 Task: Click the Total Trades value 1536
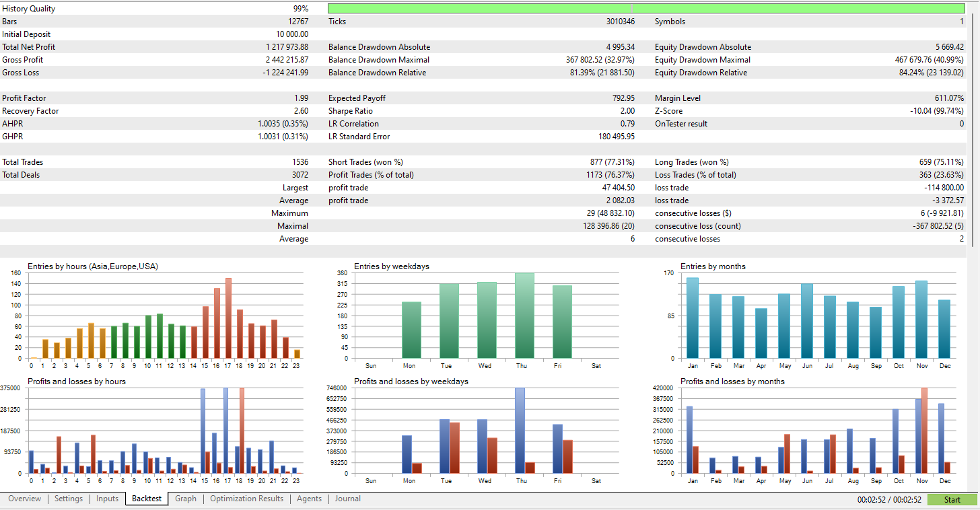pos(300,162)
